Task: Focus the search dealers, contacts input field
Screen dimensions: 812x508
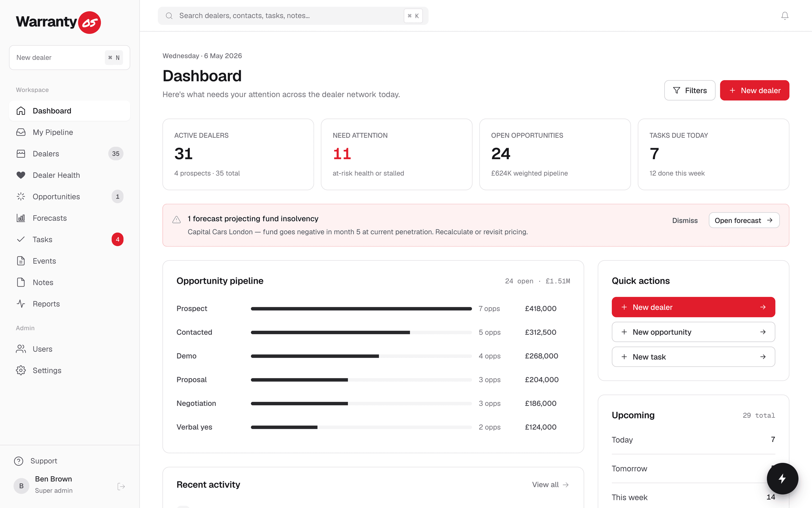Action: pos(293,16)
